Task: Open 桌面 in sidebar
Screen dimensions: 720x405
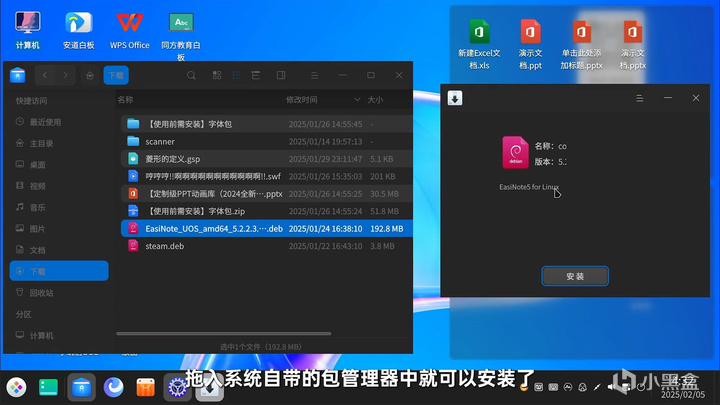Action: pyautogui.click(x=59, y=164)
